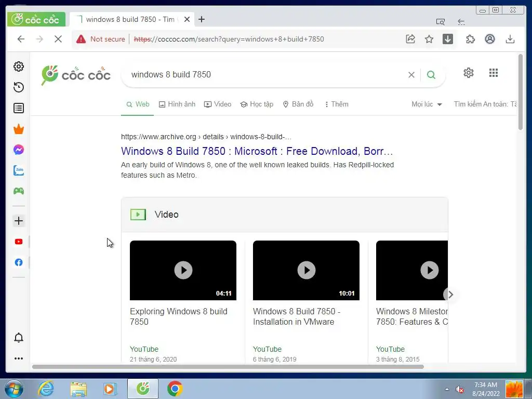The width and height of the screenshot is (532, 399).
Task: Clear the search query with X
Action: pos(411,75)
